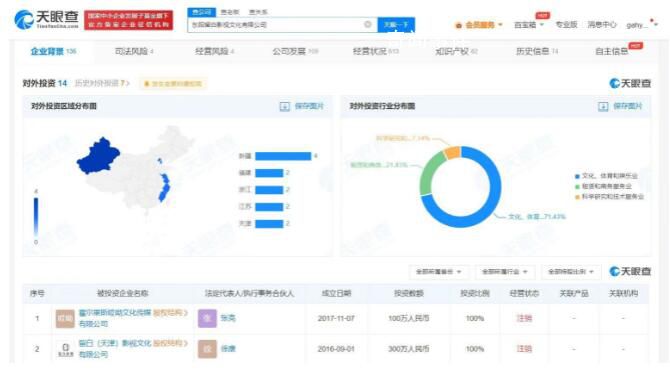
Task: Open the 百宝箱 dropdown menu
Action: (529, 25)
